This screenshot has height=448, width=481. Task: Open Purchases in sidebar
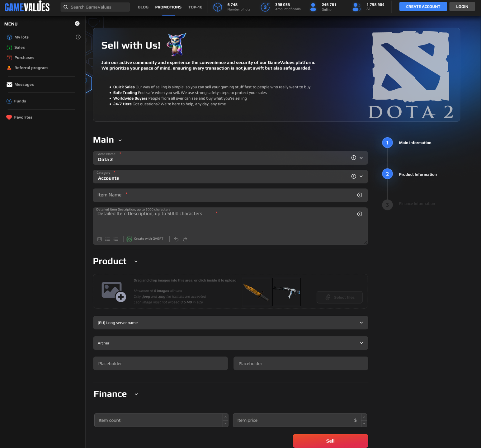point(24,58)
